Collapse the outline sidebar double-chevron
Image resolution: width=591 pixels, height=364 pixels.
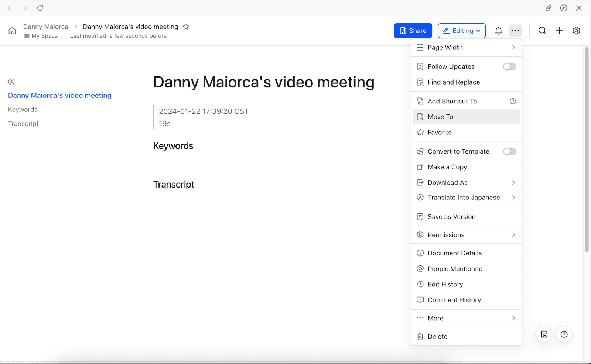click(11, 82)
